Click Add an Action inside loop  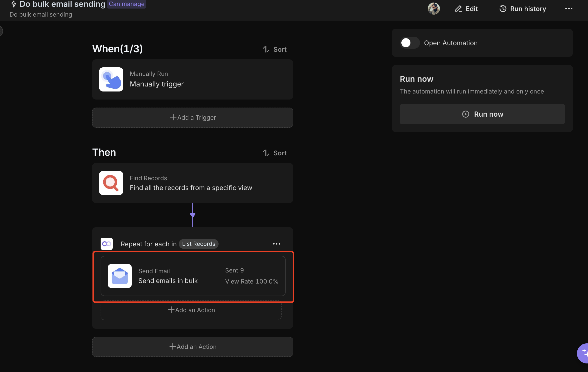click(x=192, y=309)
